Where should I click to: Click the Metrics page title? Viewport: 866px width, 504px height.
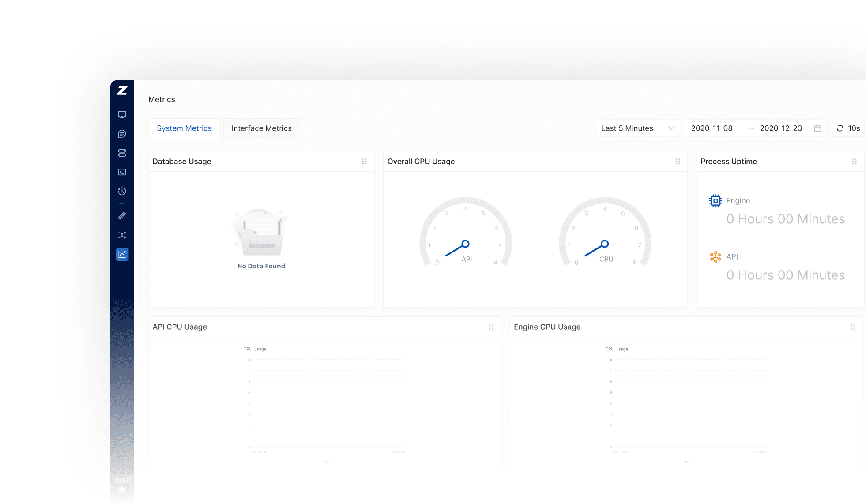pyautogui.click(x=162, y=99)
